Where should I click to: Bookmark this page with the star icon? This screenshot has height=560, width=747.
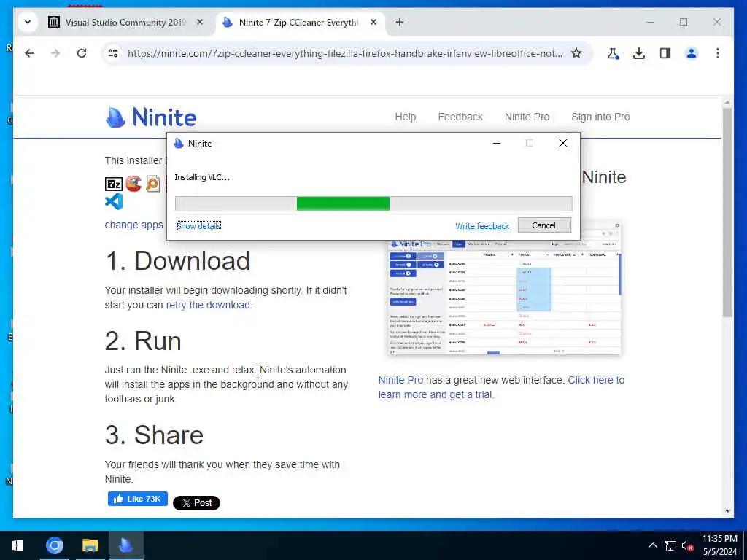(x=576, y=53)
